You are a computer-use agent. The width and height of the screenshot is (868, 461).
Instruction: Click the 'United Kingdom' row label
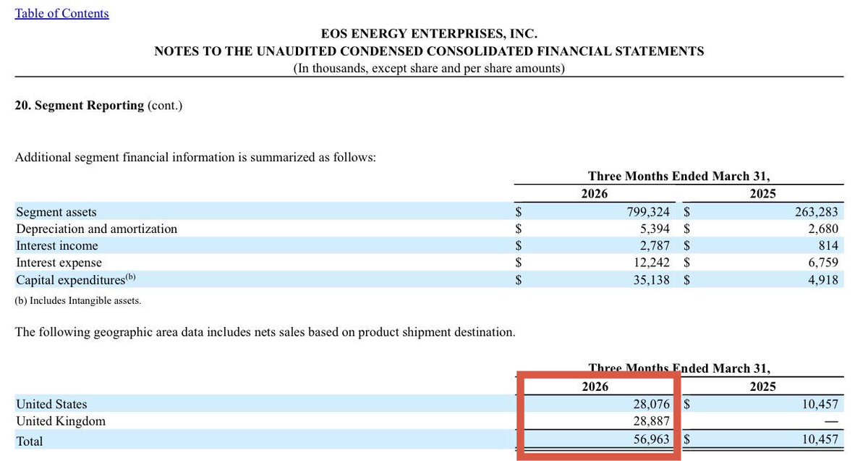click(x=61, y=421)
